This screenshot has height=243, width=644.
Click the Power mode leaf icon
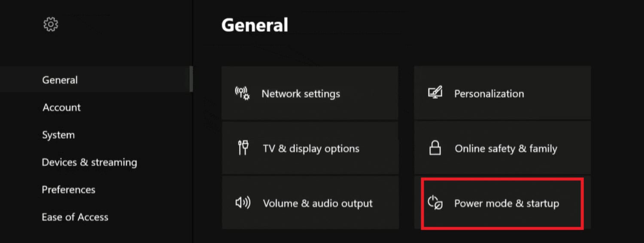point(435,203)
